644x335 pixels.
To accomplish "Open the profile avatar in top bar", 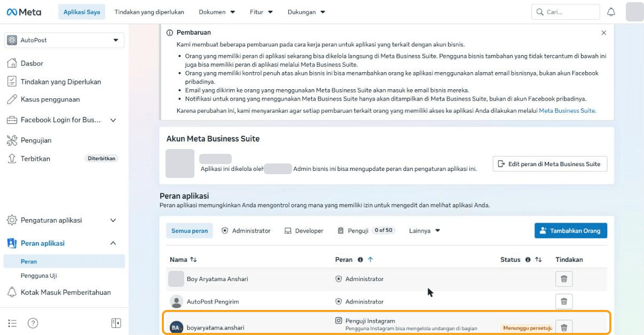I will (634, 12).
